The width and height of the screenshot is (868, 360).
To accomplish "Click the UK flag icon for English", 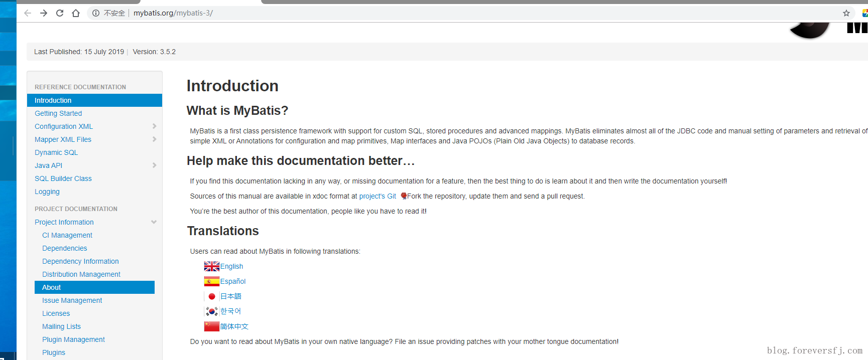I will click(x=212, y=266).
